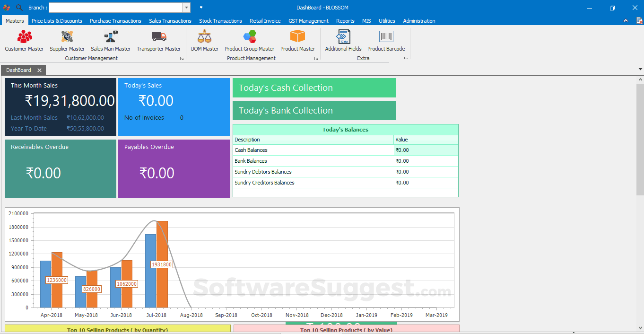Collapse the ribbon with the up chevron
This screenshot has width=644, height=334.
[x=626, y=21]
